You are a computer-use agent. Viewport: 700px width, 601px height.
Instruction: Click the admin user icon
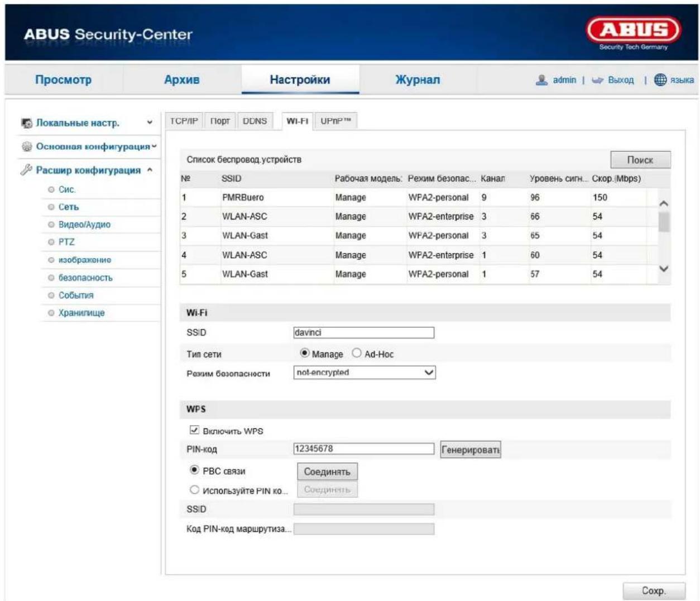[541, 80]
